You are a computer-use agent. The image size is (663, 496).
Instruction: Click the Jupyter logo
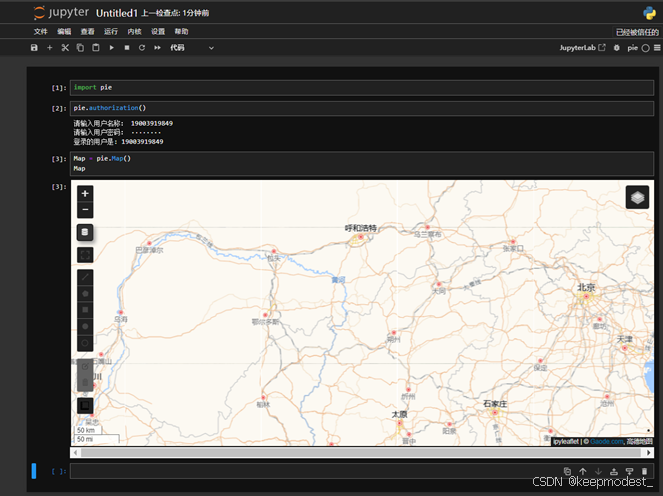pyautogui.click(x=61, y=13)
